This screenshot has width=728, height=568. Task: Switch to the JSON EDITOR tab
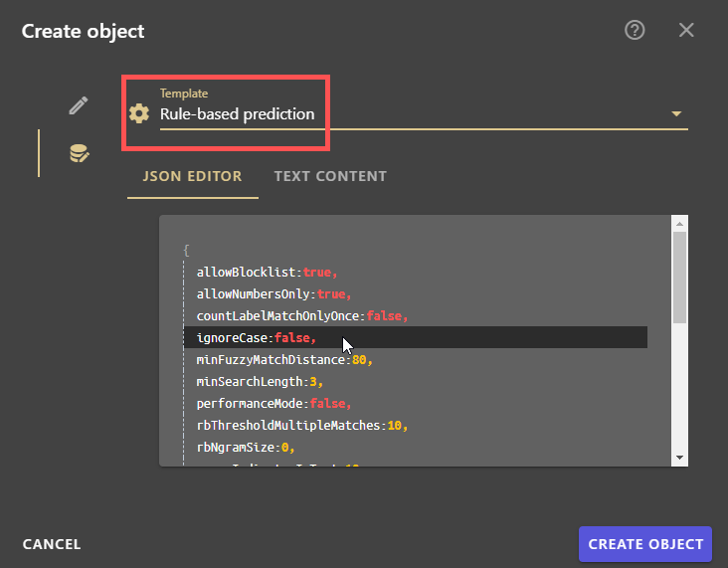192,176
